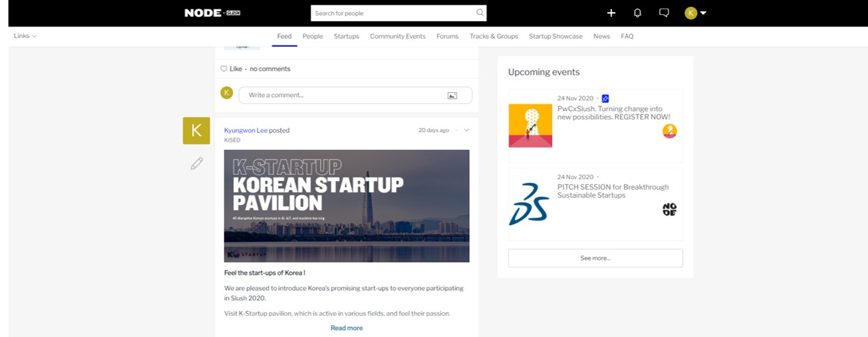Open the News tab
The image size is (868, 337).
tap(601, 37)
